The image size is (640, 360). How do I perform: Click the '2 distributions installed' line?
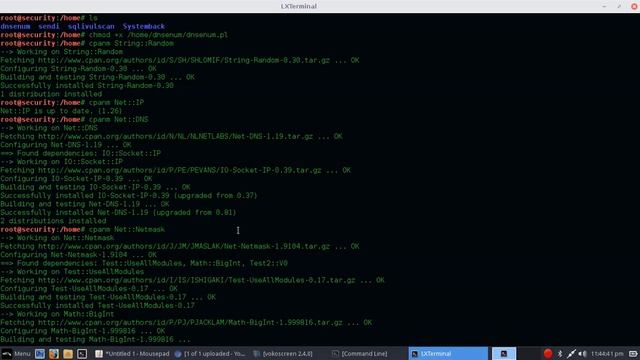(x=53, y=221)
